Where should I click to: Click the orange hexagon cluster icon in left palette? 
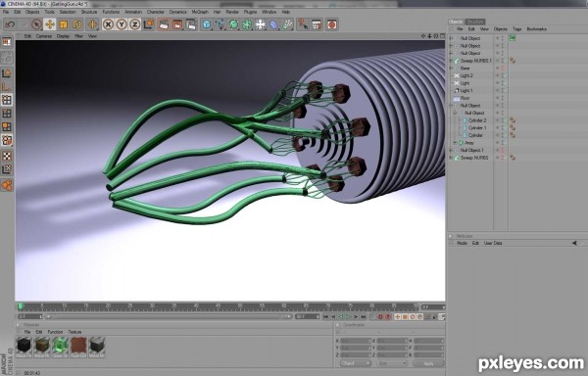pos(7,185)
